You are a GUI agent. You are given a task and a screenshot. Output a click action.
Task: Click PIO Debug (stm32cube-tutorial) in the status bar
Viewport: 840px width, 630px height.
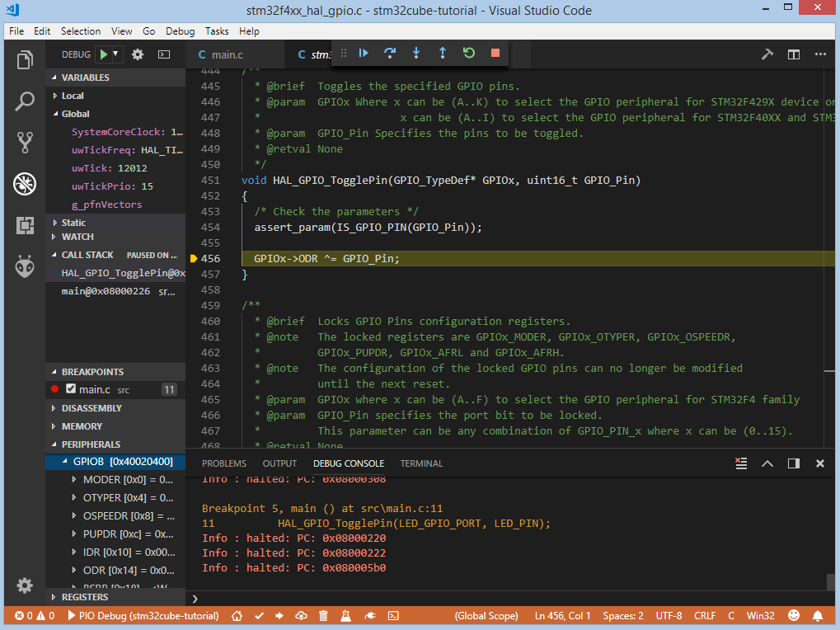tap(143, 615)
